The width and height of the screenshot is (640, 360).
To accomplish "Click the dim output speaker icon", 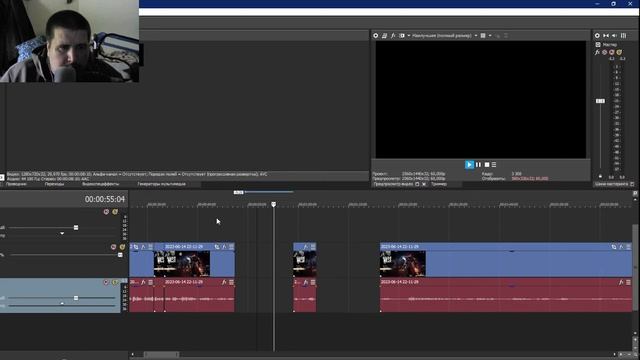I will pyautogui.click(x=614, y=36).
